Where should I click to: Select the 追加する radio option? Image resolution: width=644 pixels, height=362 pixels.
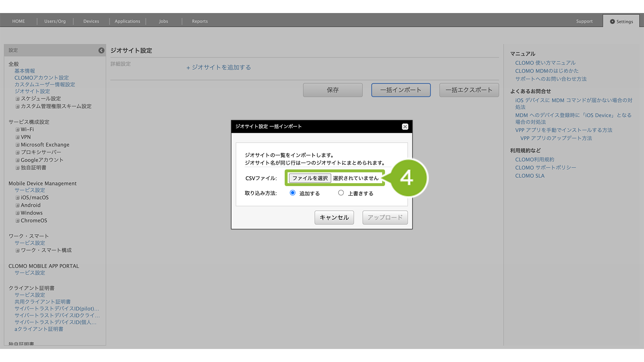click(293, 193)
